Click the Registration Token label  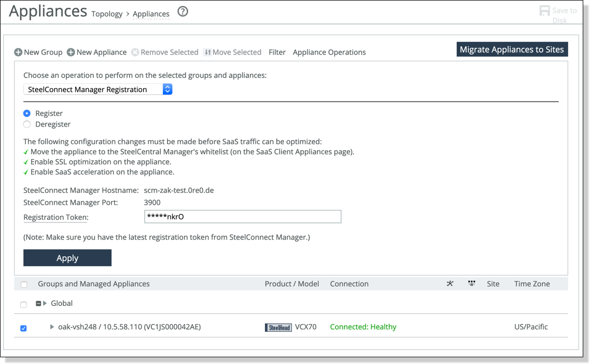click(55, 217)
